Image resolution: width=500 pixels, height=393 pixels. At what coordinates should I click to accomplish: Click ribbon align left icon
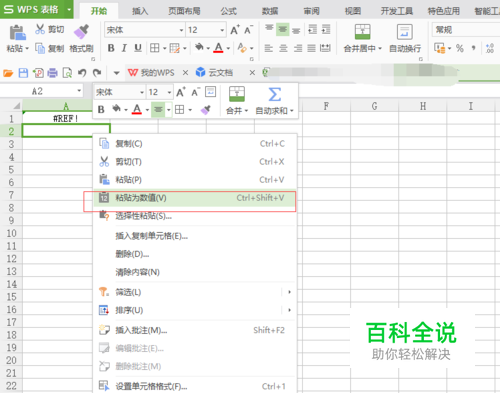[268, 48]
